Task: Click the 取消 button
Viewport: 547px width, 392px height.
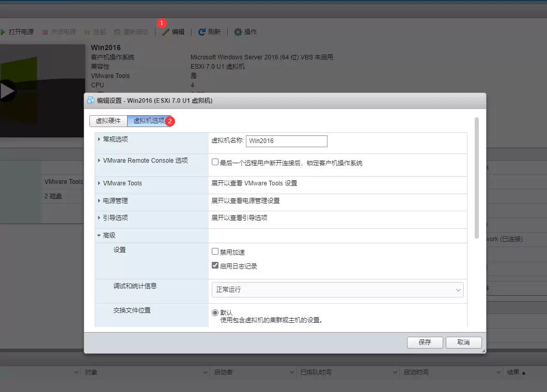Action: 464,342
